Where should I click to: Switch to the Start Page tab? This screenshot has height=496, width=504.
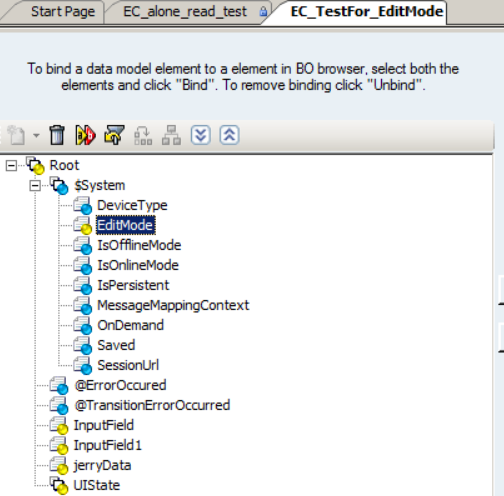coord(63,12)
